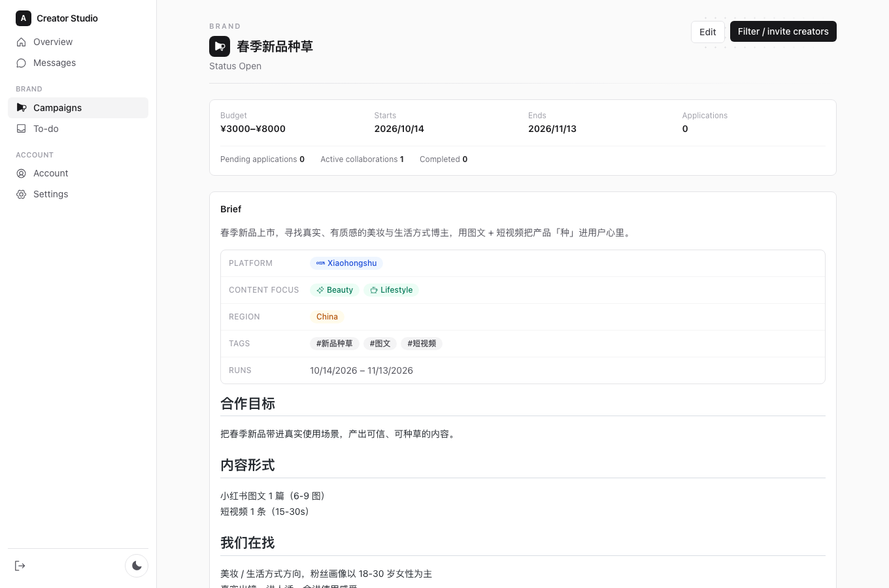Screen dimensions: 889x588
Task: Click the #新品种草 tag
Action: pyautogui.click(x=334, y=344)
